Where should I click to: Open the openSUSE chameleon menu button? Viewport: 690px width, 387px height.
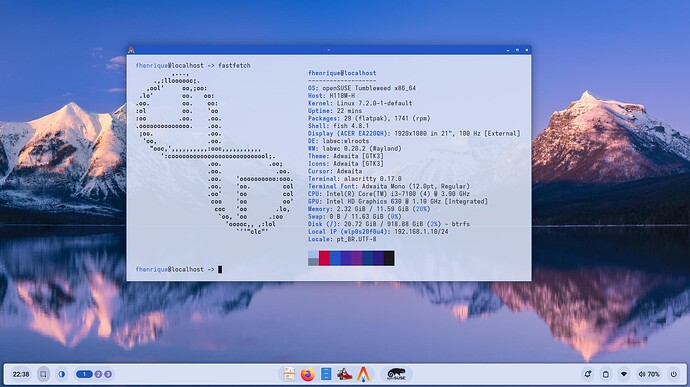[x=396, y=374]
